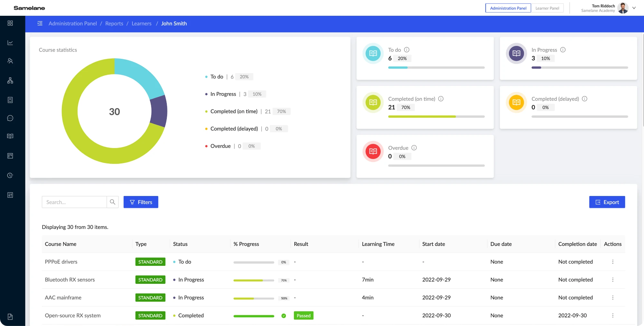Open the Filters panel

click(x=141, y=202)
